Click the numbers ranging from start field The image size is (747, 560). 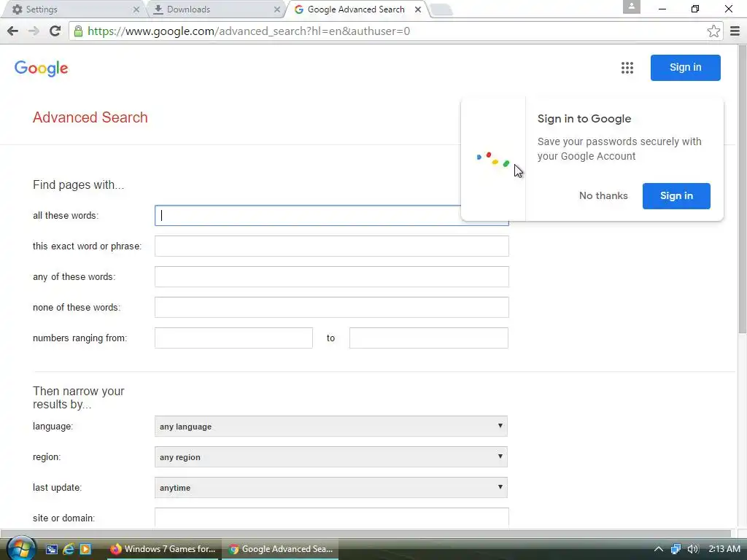point(233,338)
